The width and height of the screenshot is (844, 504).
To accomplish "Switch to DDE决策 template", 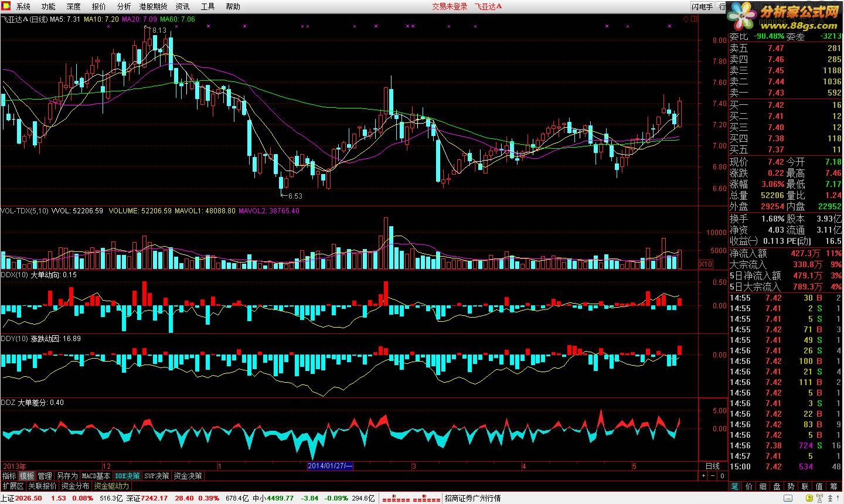I will point(127,476).
